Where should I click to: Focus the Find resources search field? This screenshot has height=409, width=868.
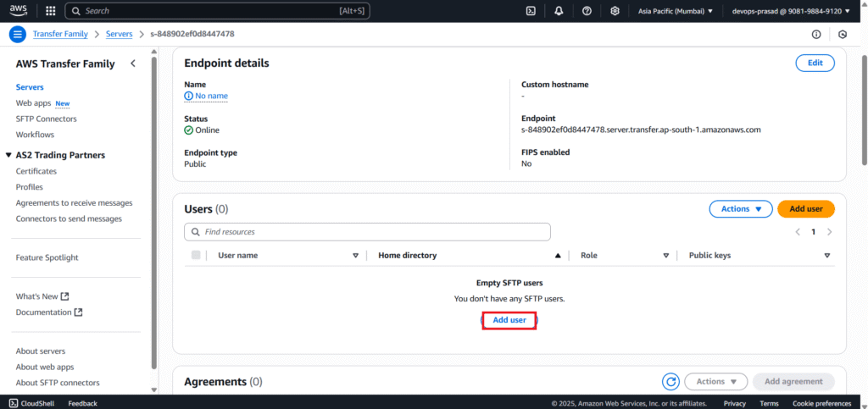(x=367, y=232)
